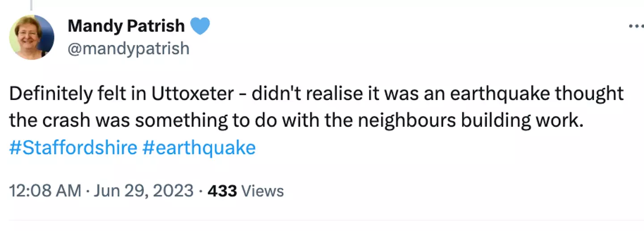Click the 433 view count number
The width and height of the screenshot is (644, 231).
[222, 191]
